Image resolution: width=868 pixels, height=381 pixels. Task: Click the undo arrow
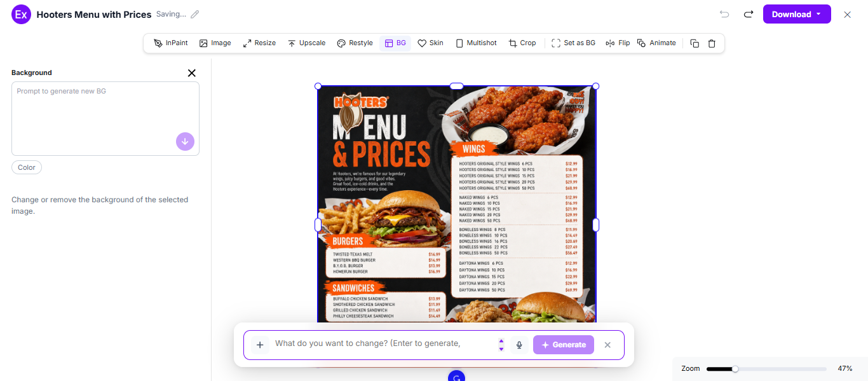pyautogui.click(x=724, y=14)
